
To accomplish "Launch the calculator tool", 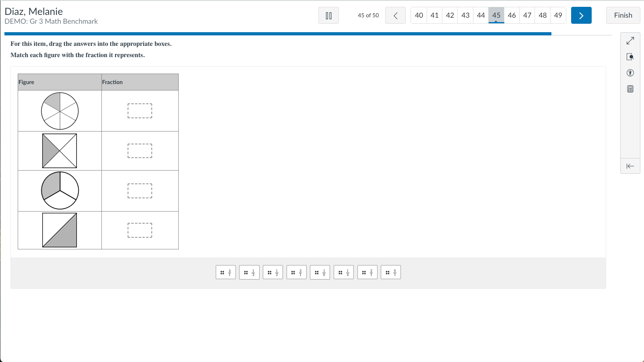I will pos(630,89).
